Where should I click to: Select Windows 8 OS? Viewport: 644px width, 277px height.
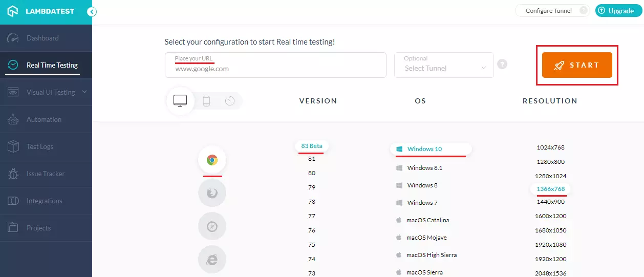coord(417,185)
